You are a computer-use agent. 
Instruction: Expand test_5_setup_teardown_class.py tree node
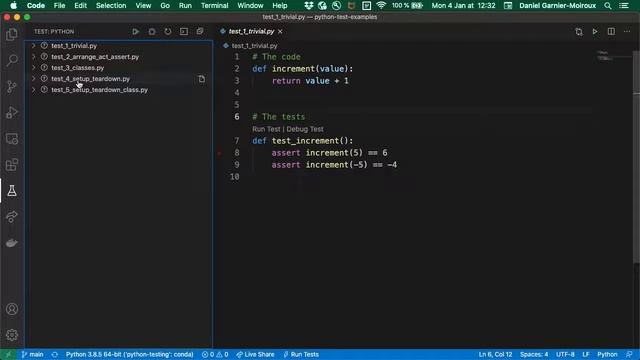[33, 90]
